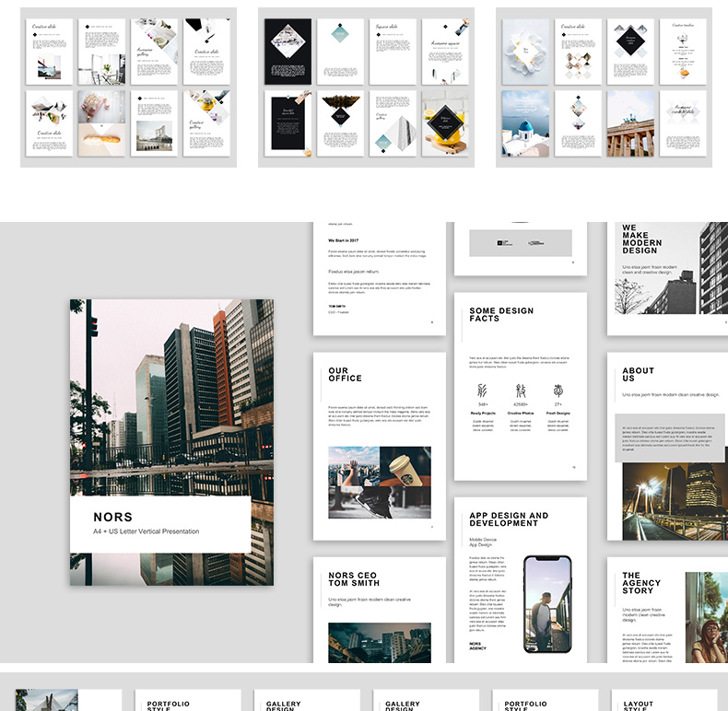
Task: Open the SOME DESIGN FACTS page
Action: click(x=521, y=386)
